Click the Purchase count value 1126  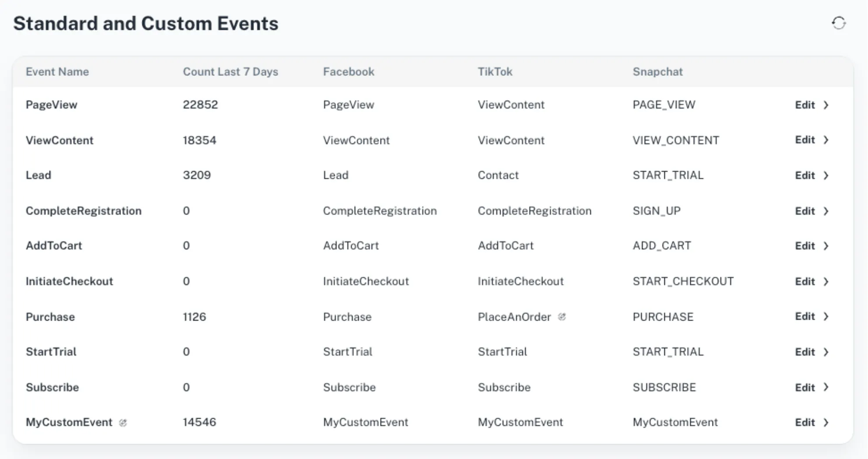(x=194, y=317)
